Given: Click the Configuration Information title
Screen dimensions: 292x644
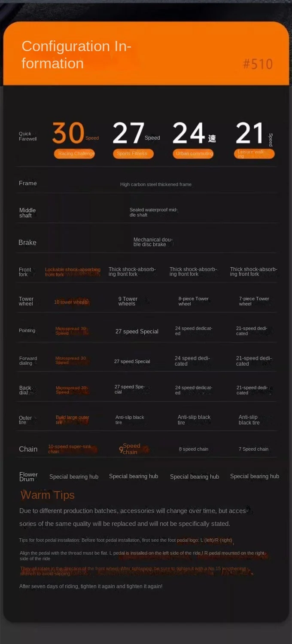Looking at the screenshot, I should 76,55.
